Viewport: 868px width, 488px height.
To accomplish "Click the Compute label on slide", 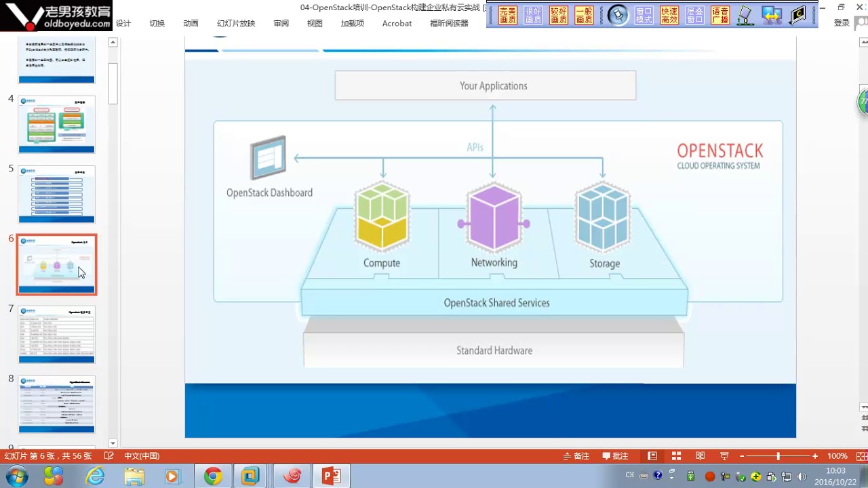I will (382, 263).
